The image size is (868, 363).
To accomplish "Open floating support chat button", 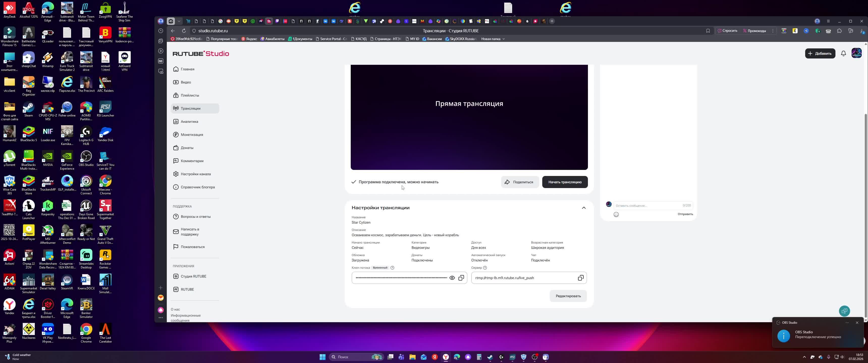I will 845,311.
